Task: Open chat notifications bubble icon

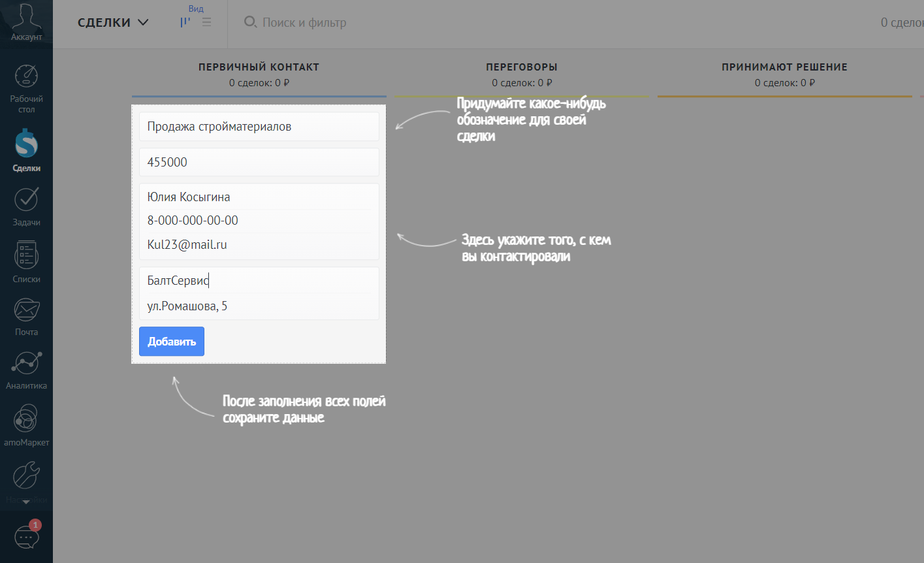Action: (27, 537)
